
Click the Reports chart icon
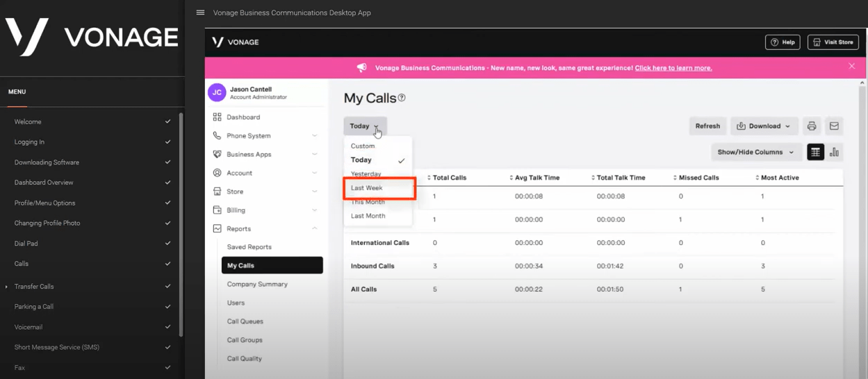tap(217, 228)
